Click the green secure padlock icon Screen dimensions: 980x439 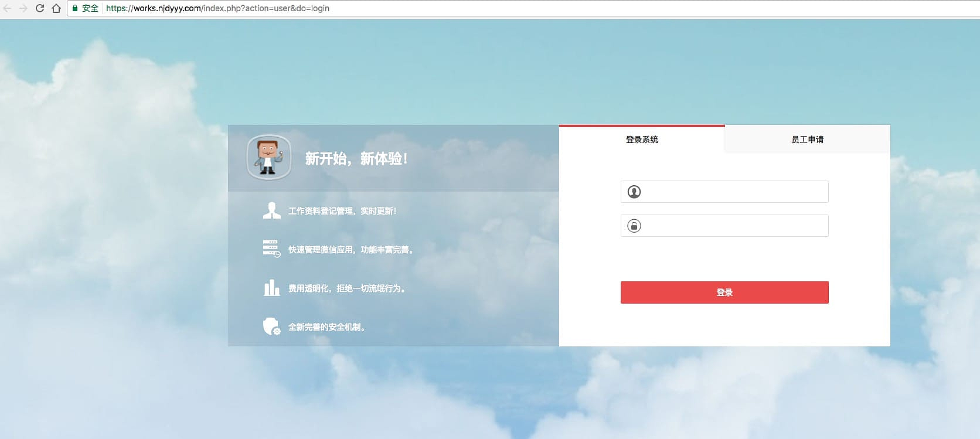click(x=75, y=8)
